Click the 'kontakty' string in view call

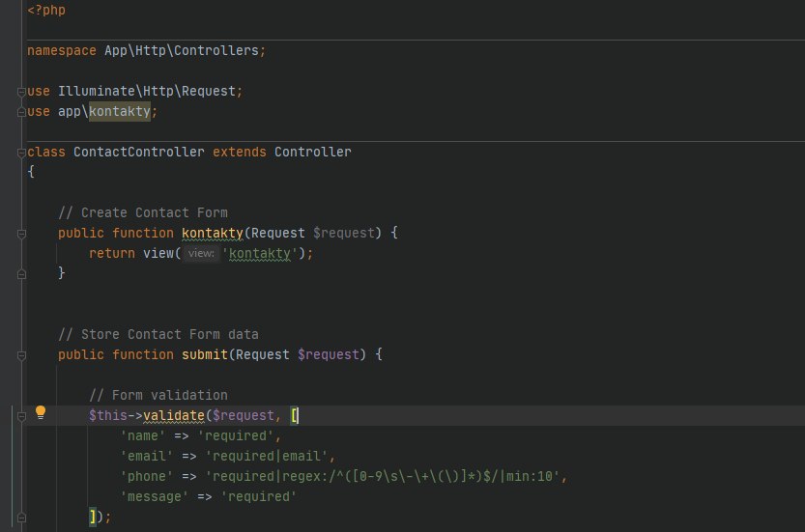[x=259, y=253]
